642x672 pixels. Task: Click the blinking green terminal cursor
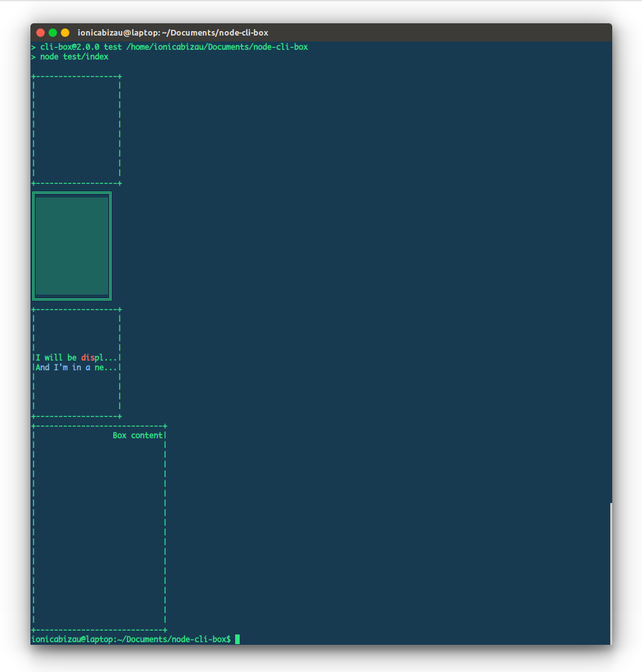tap(238, 639)
